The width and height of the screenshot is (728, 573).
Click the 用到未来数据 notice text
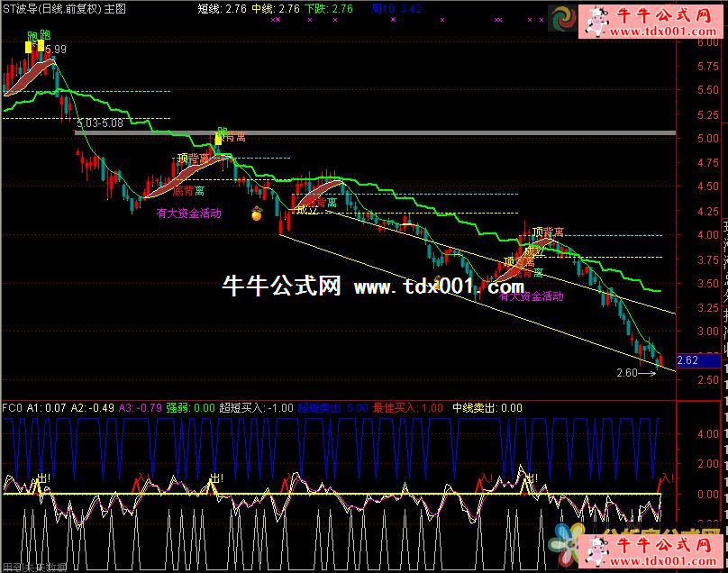coord(34,567)
